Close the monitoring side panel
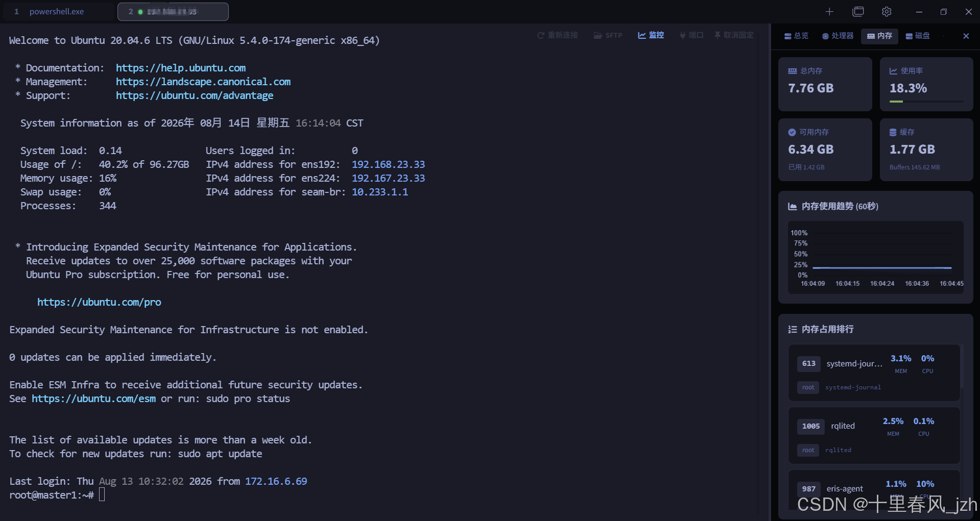The image size is (980, 521). click(966, 36)
